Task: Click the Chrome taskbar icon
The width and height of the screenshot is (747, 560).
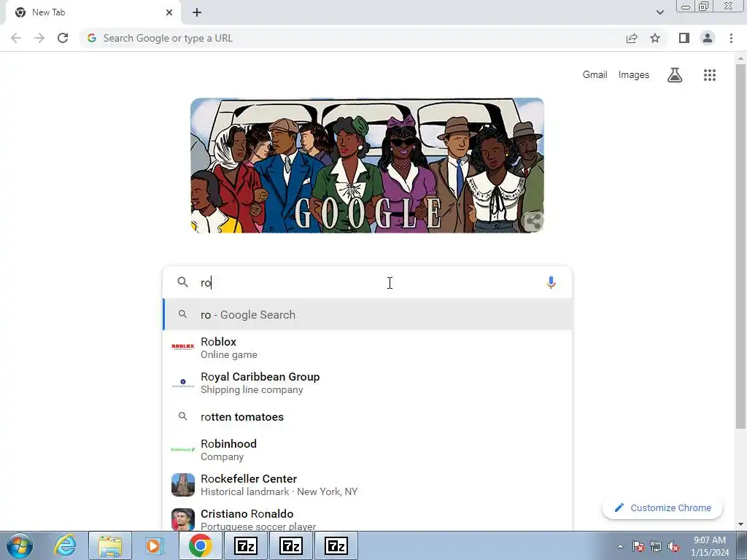Action: coord(200,545)
